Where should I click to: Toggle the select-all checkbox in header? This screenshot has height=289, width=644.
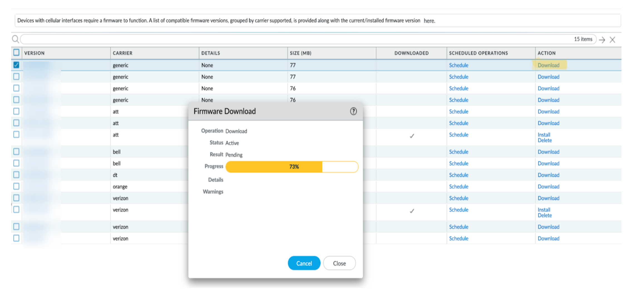(x=16, y=52)
